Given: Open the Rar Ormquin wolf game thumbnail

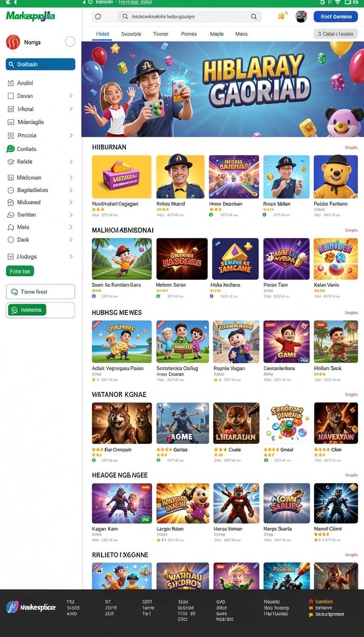Looking at the screenshot, I should tap(121, 423).
